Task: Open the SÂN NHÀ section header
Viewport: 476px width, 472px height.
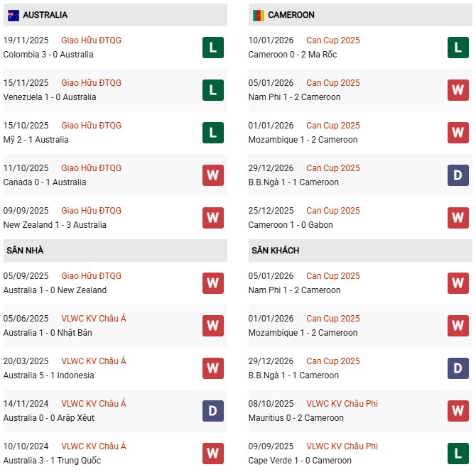Action: (26, 251)
